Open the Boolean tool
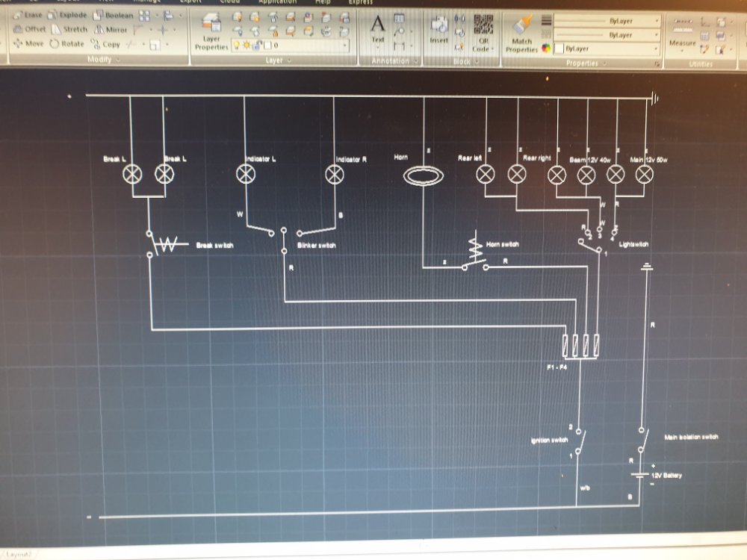 click(113, 15)
